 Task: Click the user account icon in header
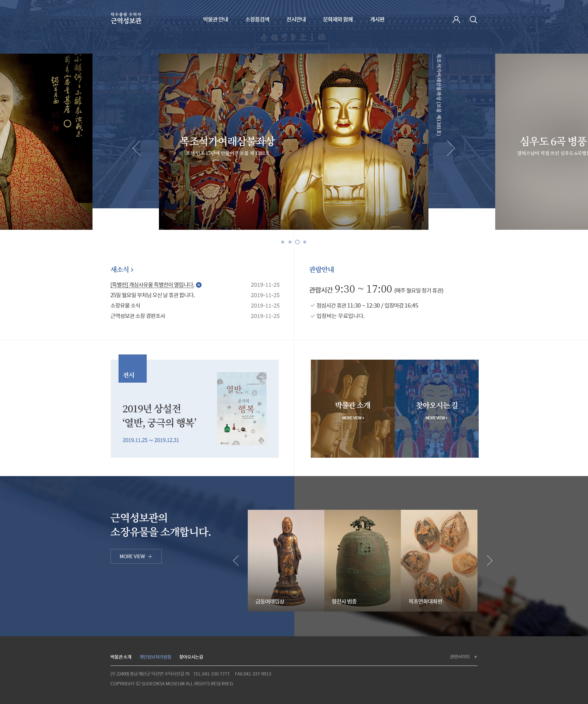pyautogui.click(x=456, y=19)
